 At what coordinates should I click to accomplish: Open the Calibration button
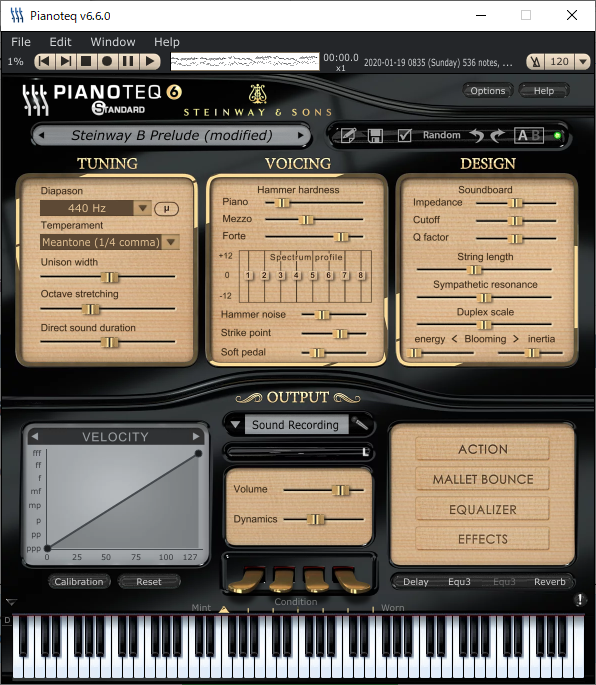79,581
